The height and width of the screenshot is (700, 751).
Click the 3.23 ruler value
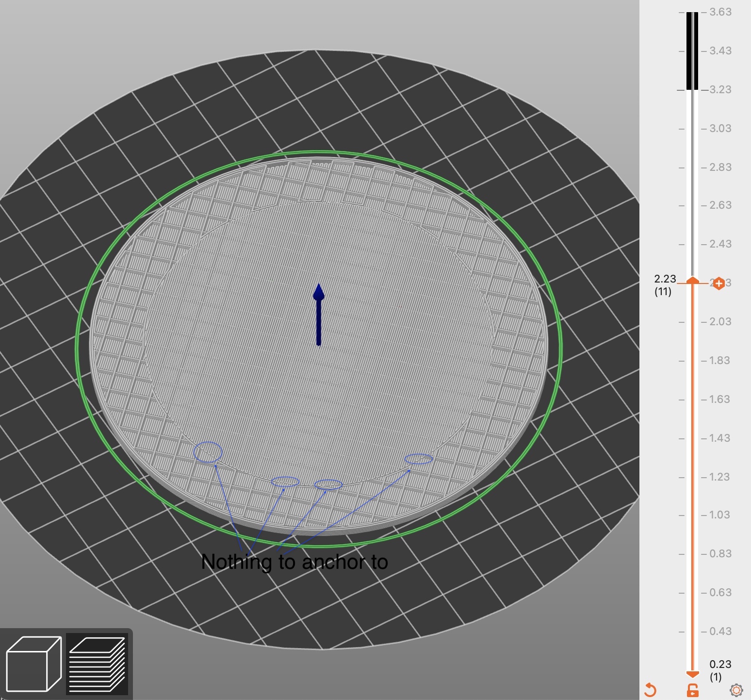[720, 90]
